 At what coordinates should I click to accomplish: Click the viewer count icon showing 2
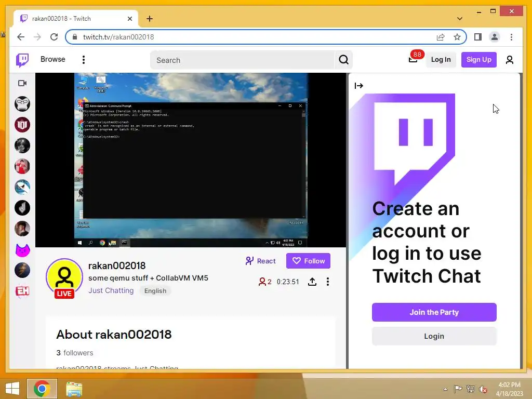point(265,282)
